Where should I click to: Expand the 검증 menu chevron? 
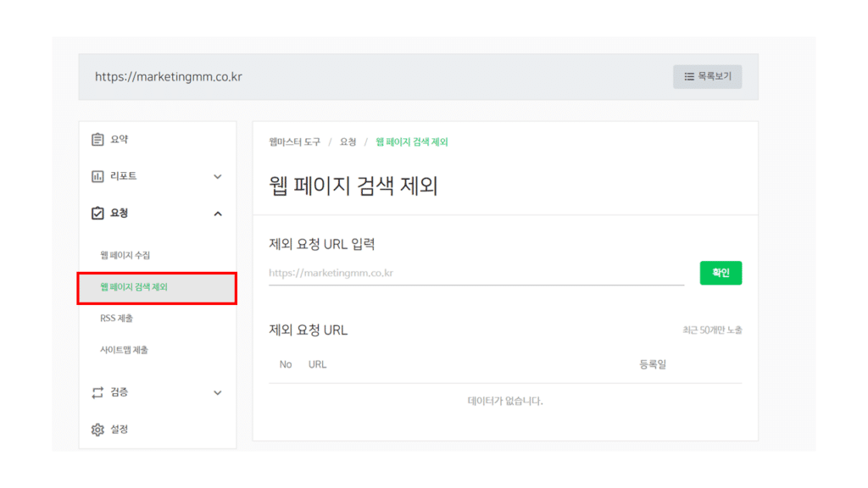pyautogui.click(x=218, y=393)
